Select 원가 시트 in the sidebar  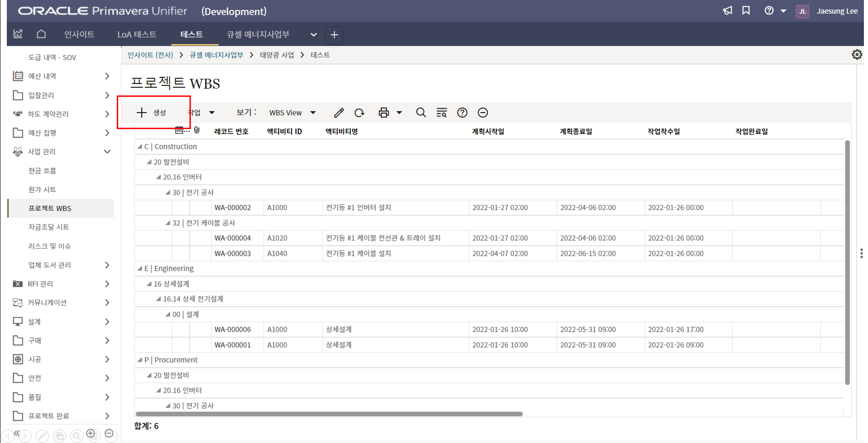pos(42,189)
